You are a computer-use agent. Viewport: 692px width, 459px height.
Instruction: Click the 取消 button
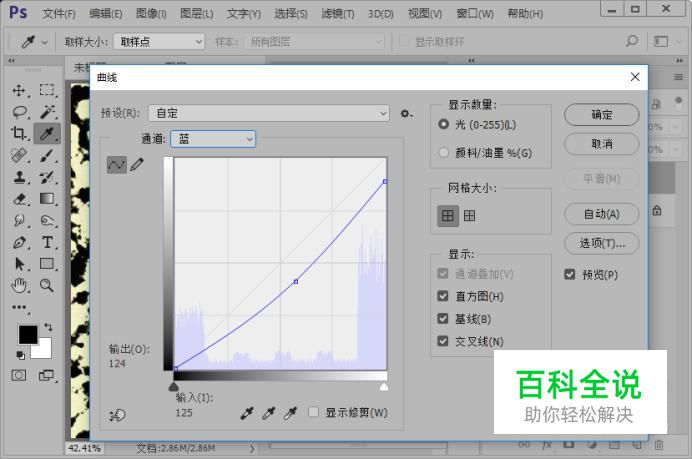pos(602,144)
